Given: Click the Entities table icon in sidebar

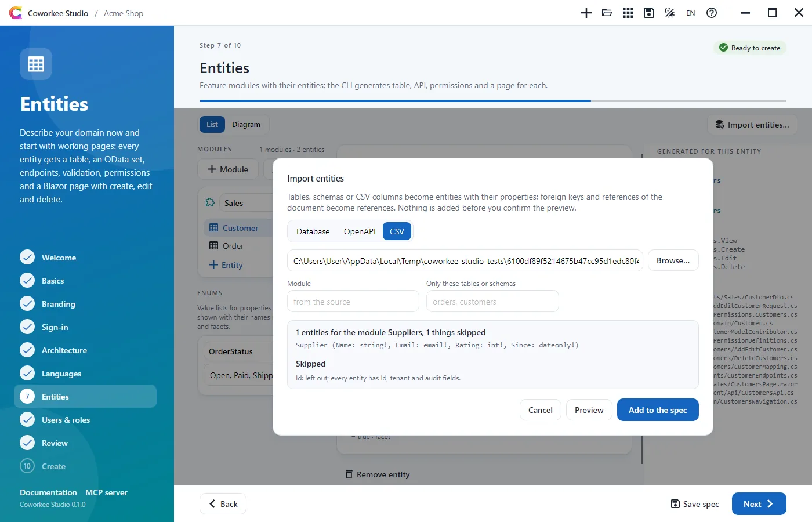Looking at the screenshot, I should [36, 64].
